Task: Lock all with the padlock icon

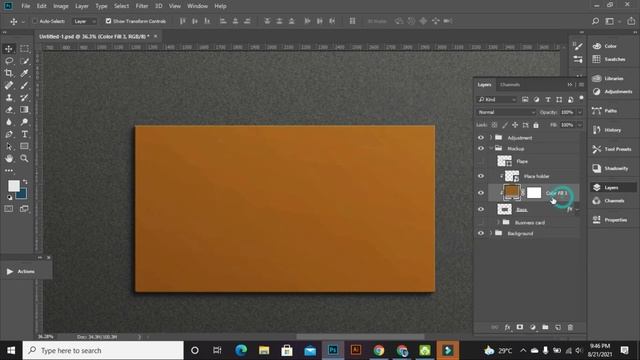Action: [536, 125]
